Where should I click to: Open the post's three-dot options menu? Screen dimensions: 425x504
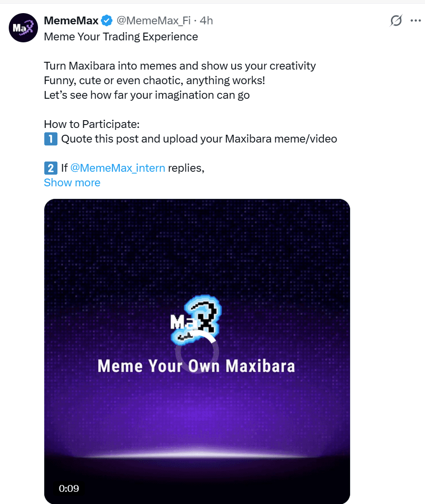point(416,20)
